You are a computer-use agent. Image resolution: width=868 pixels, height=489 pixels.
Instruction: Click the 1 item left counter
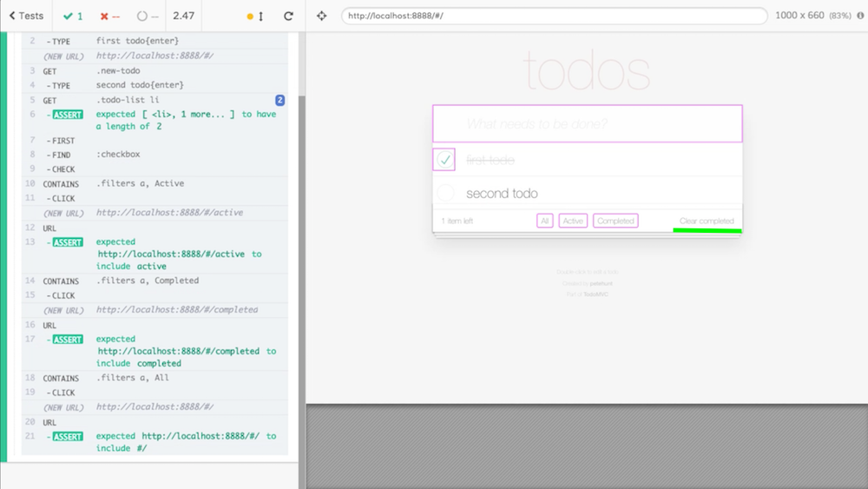pos(457,221)
